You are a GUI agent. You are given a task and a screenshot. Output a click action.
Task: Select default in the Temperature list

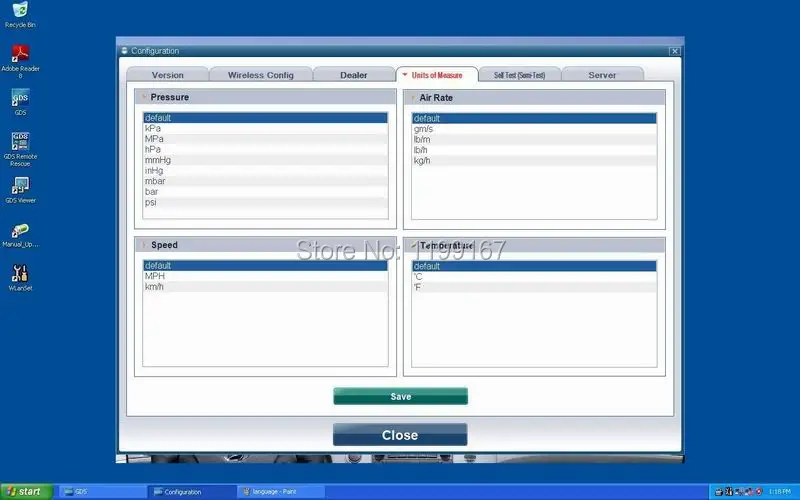(534, 266)
